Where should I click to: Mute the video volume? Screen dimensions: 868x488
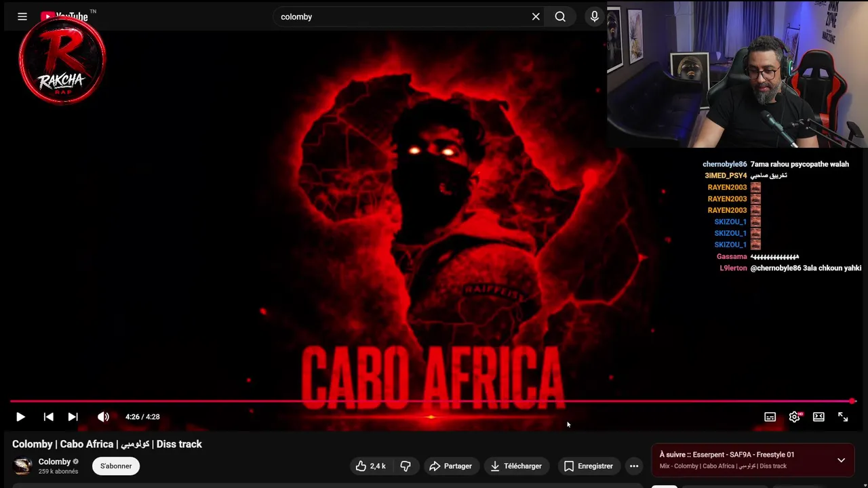click(x=103, y=417)
